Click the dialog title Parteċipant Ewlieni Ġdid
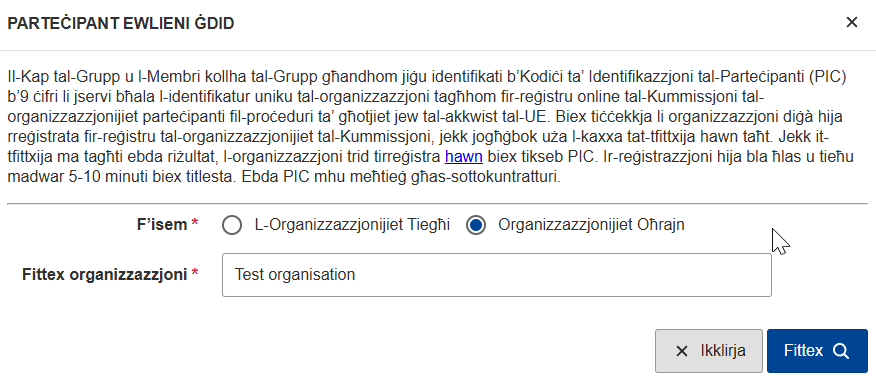This screenshot has height=383, width=876. [120, 23]
